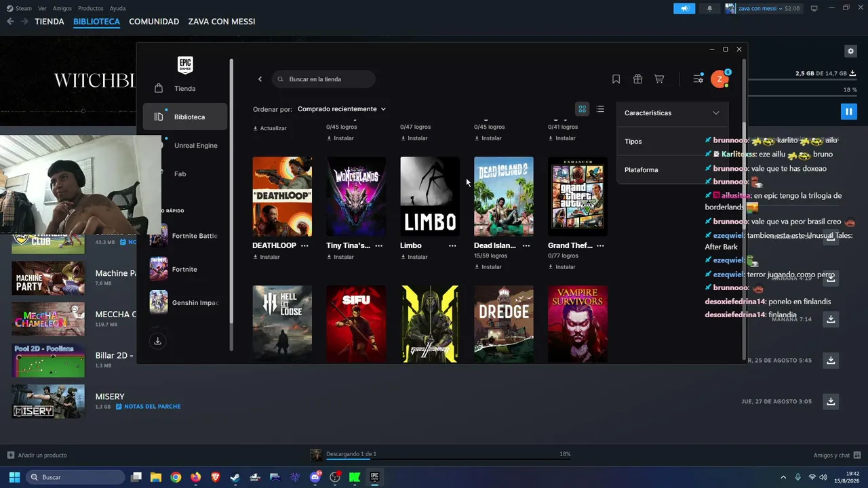This screenshot has width=868, height=488.
Task: Expand the Características filter
Action: pos(672,113)
